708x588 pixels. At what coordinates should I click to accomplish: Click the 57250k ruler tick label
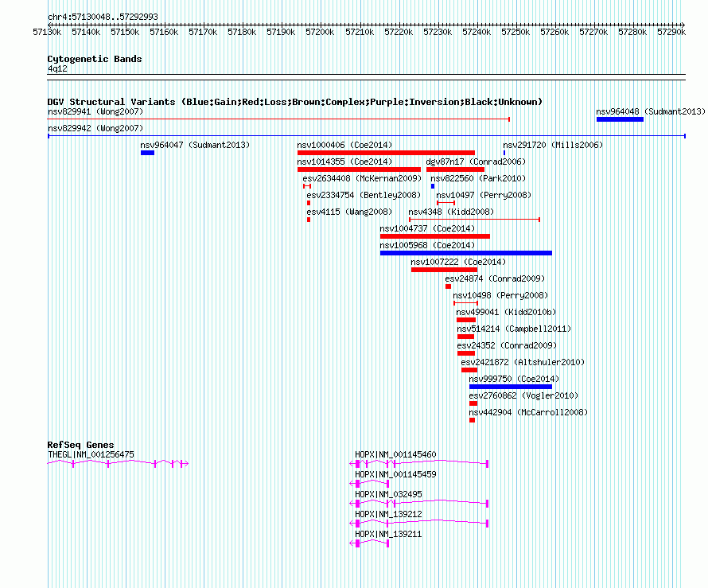coord(515,32)
